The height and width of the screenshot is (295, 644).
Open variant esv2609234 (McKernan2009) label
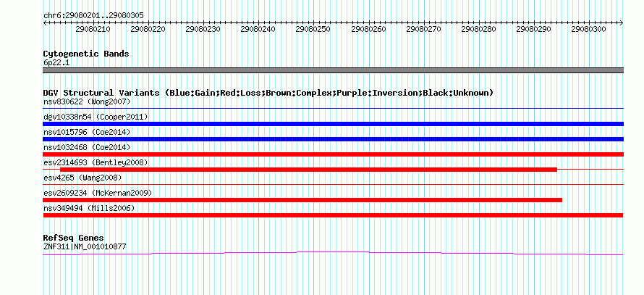coord(98,193)
